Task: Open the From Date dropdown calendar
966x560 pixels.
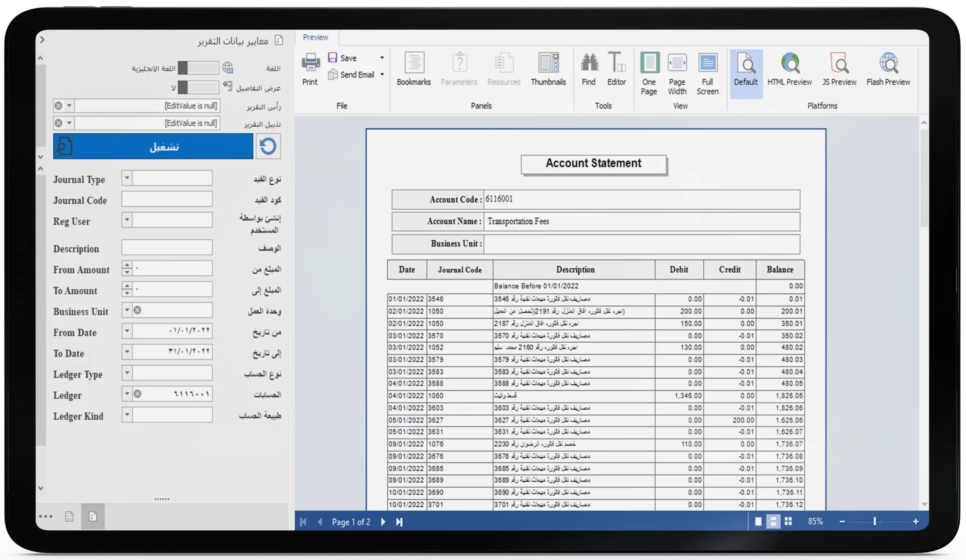Action: 127,331
